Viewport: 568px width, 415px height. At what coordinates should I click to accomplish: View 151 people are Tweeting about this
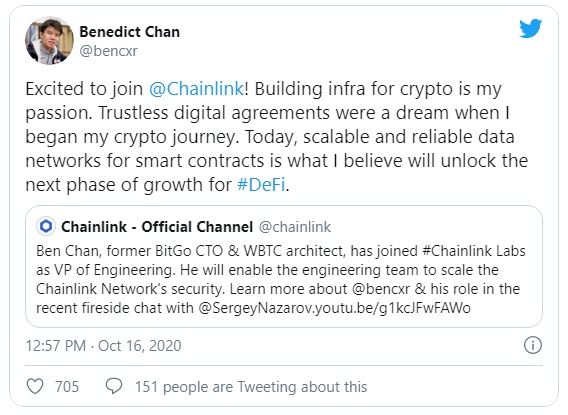coord(251,387)
